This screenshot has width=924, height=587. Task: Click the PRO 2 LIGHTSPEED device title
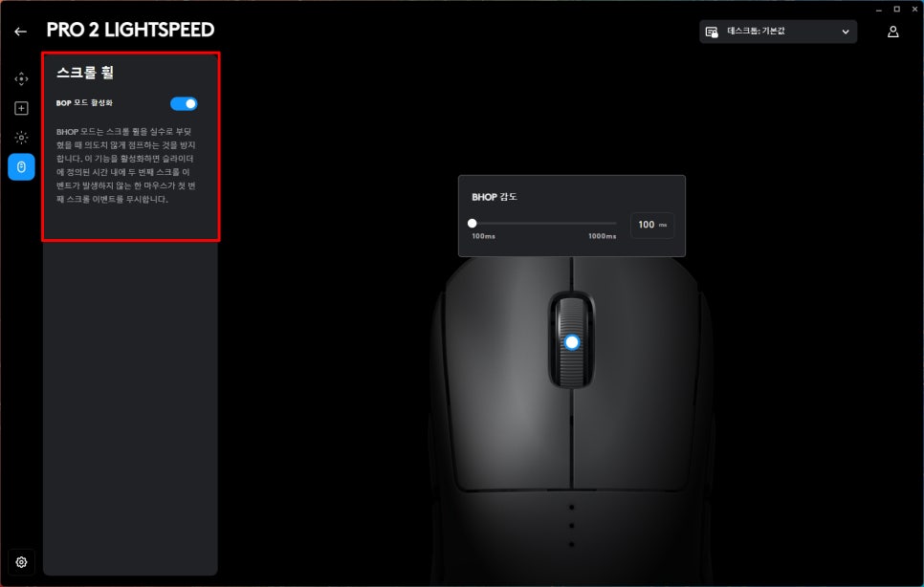point(130,30)
